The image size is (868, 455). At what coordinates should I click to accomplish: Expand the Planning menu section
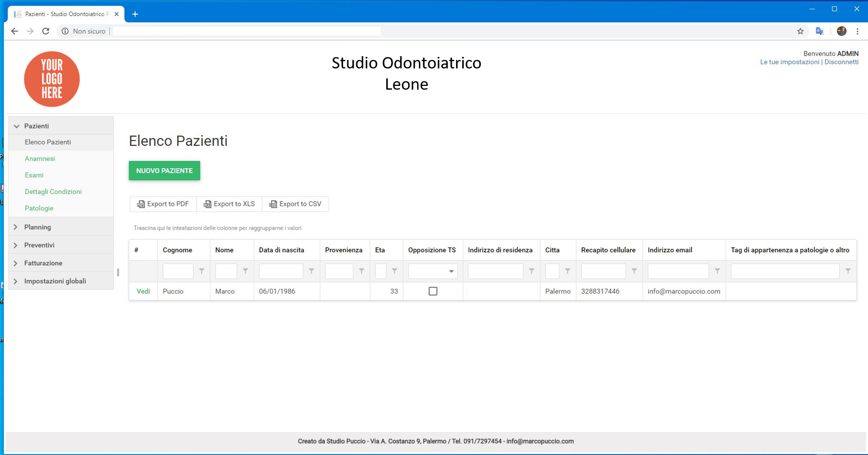61,227
